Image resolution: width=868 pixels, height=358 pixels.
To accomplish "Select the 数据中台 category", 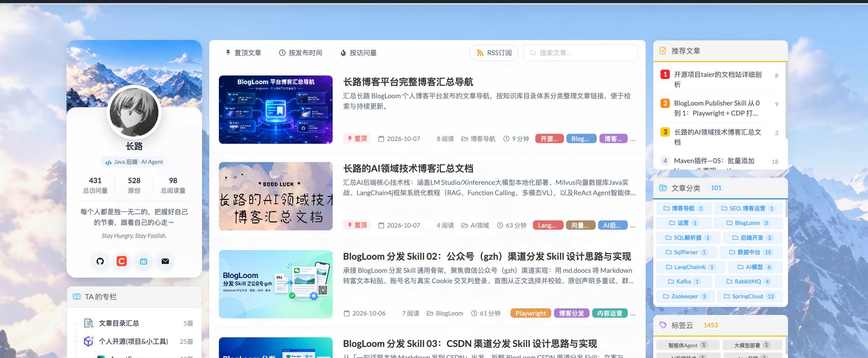I will pyautogui.click(x=751, y=252).
